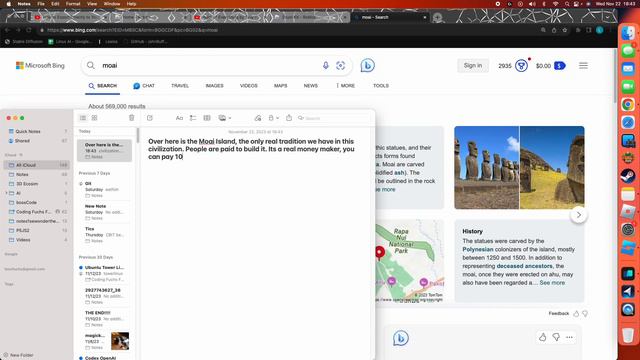Click the add link/collaborate icon in Notes
Screen dimensions: 640x360
[258, 118]
